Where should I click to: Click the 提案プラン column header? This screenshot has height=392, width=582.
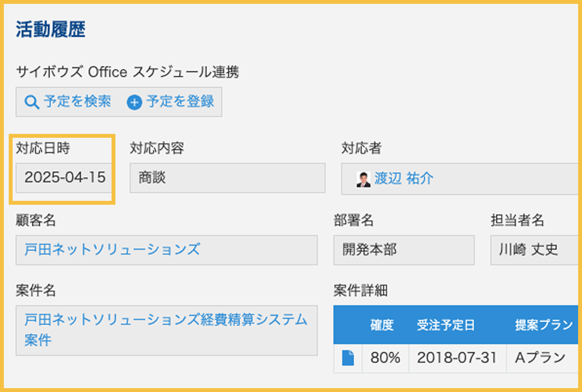pyautogui.click(x=543, y=325)
